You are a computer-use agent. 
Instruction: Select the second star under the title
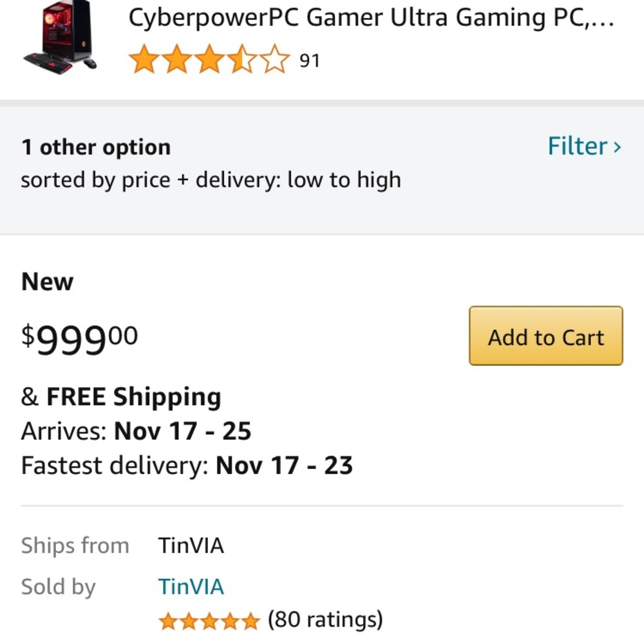click(176, 59)
